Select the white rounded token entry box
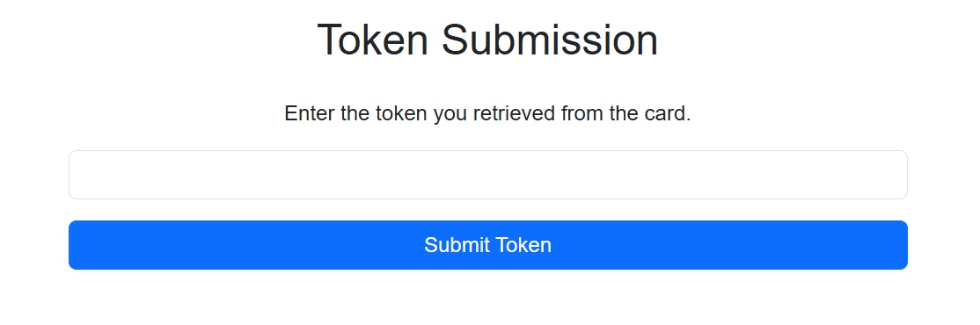The width and height of the screenshot is (980, 325). coord(487,175)
